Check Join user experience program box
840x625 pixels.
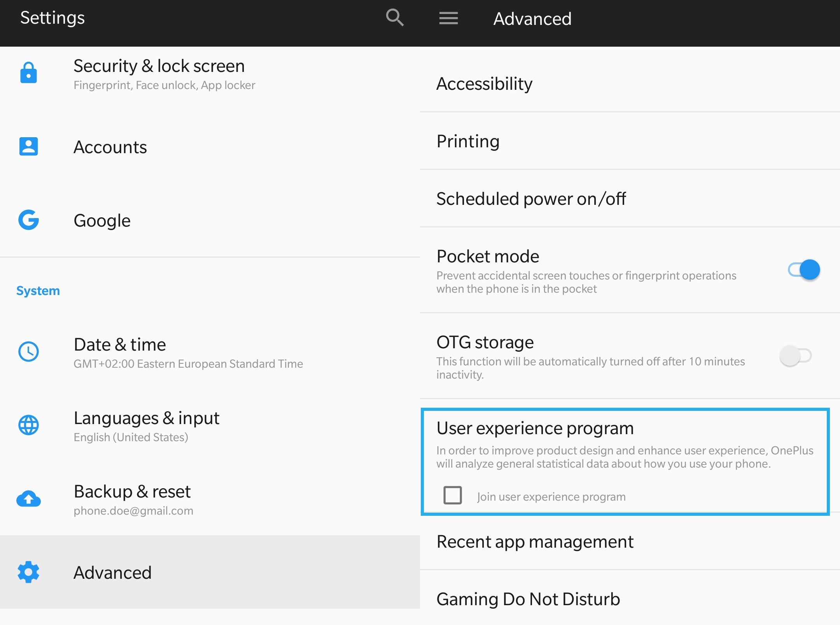(x=453, y=495)
